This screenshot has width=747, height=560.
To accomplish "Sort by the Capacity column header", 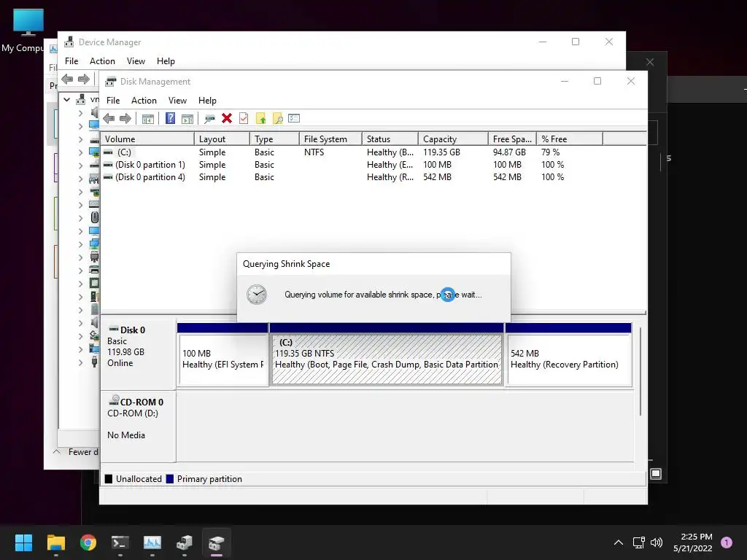I will (453, 139).
